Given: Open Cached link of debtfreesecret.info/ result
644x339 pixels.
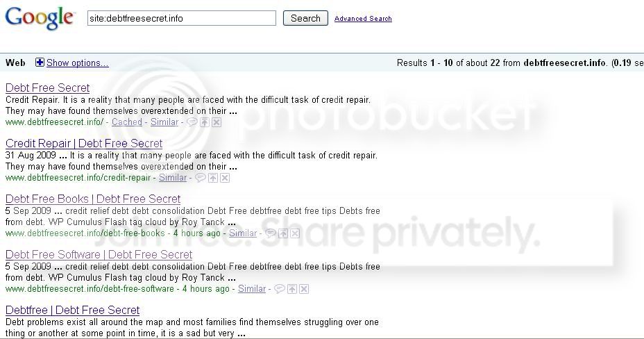Looking at the screenshot, I should (x=126, y=122).
